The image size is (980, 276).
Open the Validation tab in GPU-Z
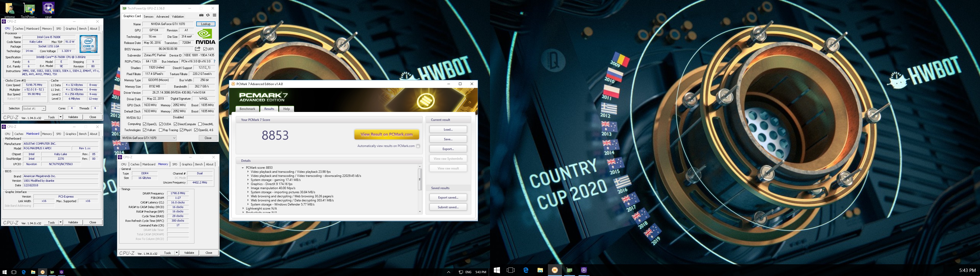pos(178,16)
